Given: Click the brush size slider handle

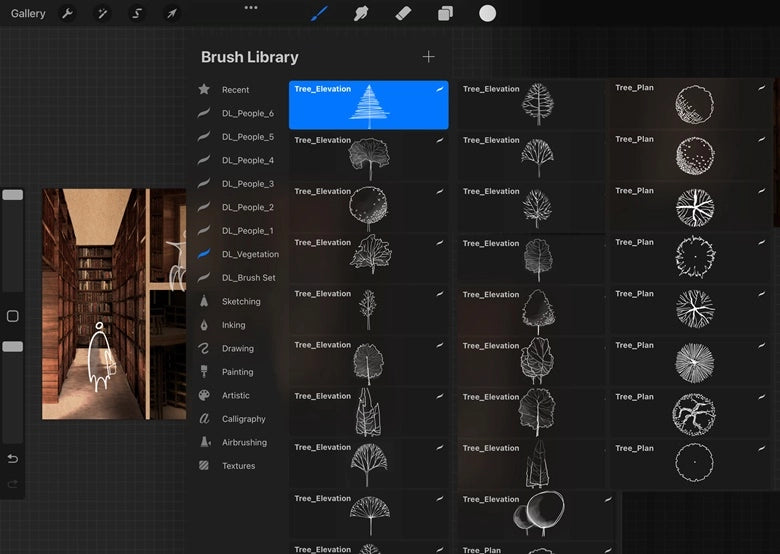Looking at the screenshot, I should pos(12,195).
